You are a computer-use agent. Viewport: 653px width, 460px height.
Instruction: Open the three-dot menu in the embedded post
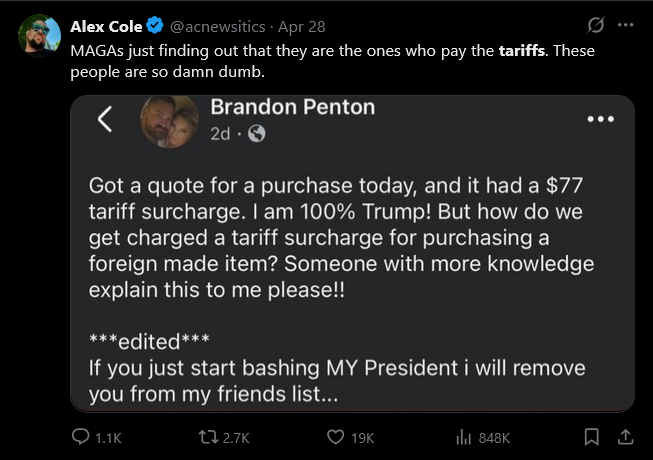coord(600,119)
